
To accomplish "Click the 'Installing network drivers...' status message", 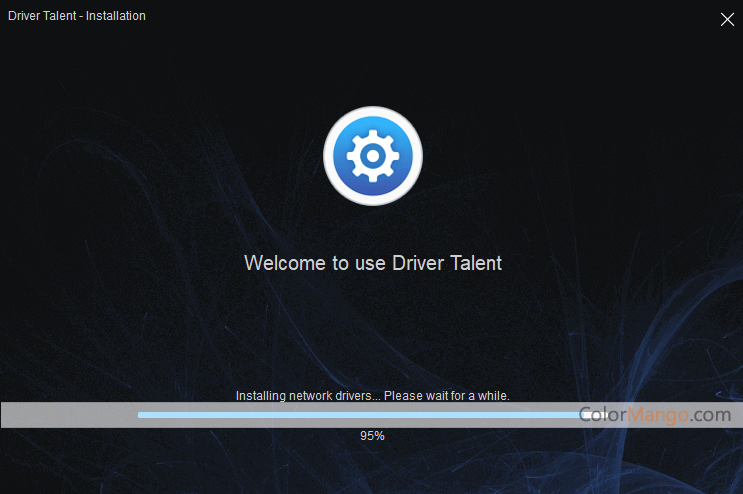I will pos(372,396).
